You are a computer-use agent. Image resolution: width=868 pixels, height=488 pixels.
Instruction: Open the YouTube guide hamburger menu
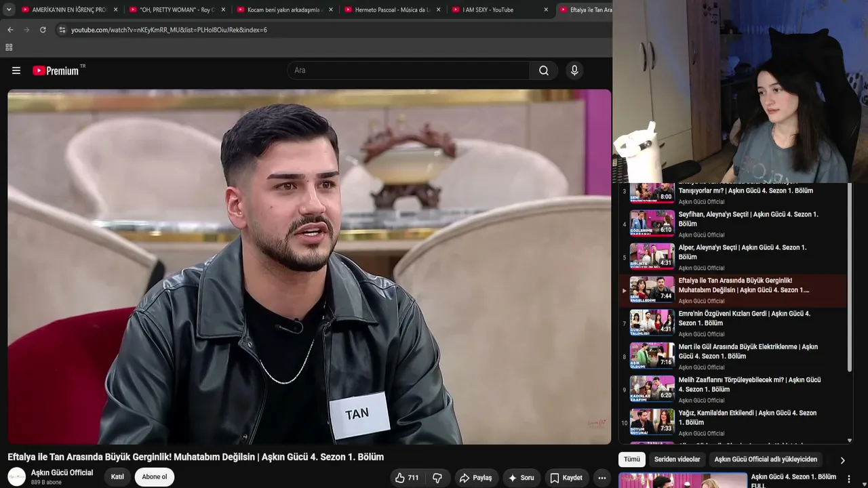coord(16,70)
